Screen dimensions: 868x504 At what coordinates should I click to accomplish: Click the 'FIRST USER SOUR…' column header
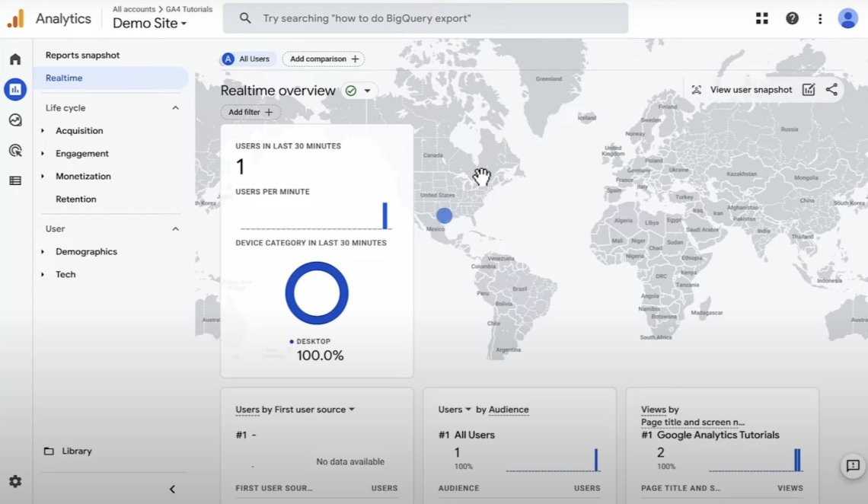point(273,488)
